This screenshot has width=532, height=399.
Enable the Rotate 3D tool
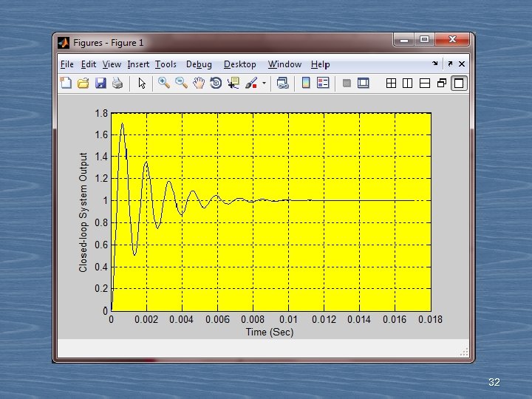coord(216,83)
